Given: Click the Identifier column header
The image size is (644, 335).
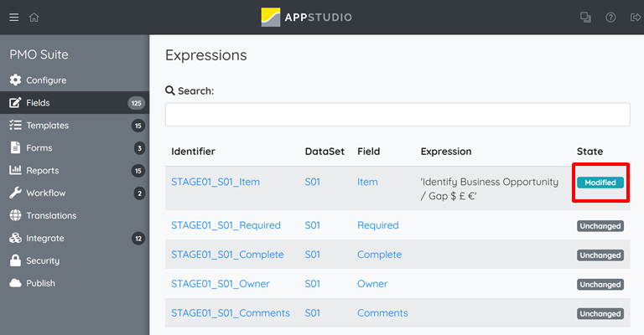Looking at the screenshot, I should click(193, 152).
